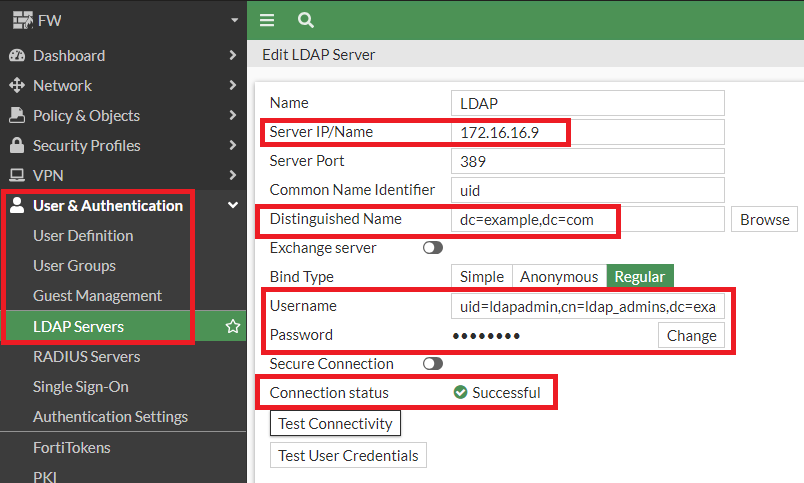Image resolution: width=804 pixels, height=483 pixels.
Task: Click the Secure Connection label
Action: tap(331, 364)
